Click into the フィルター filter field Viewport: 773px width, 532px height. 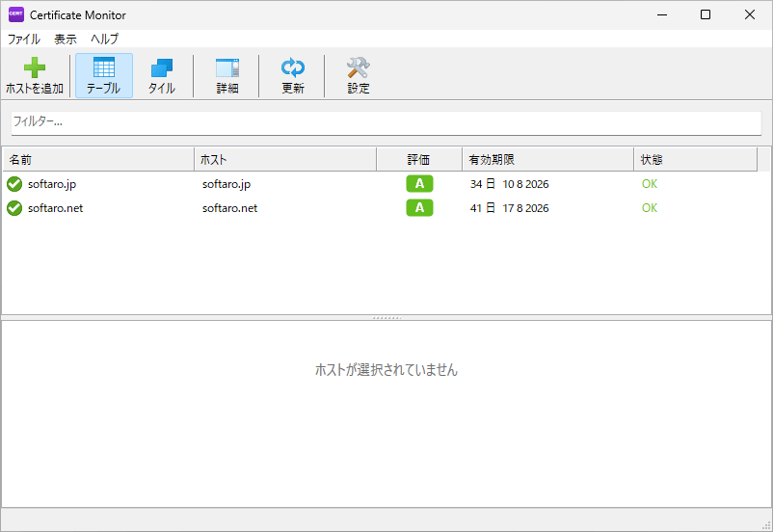click(x=386, y=122)
